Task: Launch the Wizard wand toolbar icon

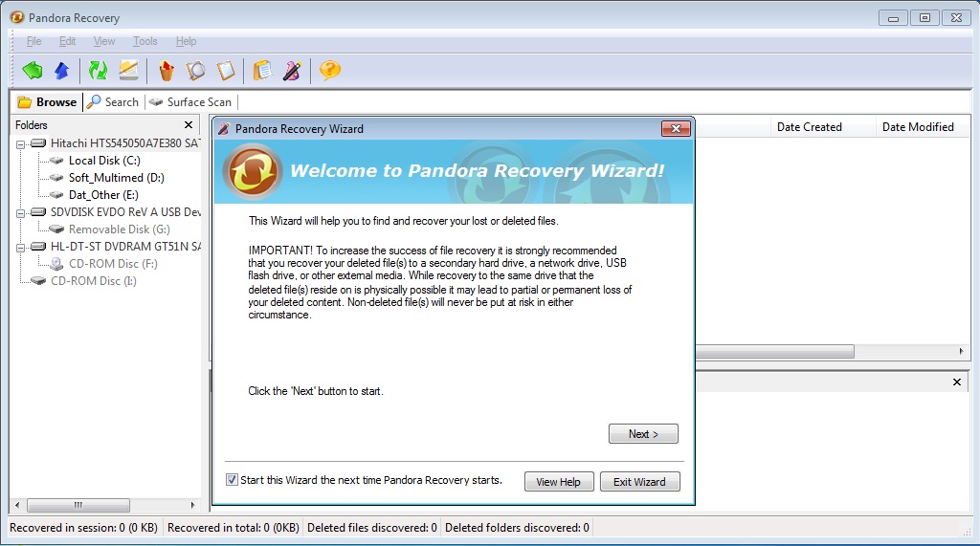Action: click(x=292, y=71)
